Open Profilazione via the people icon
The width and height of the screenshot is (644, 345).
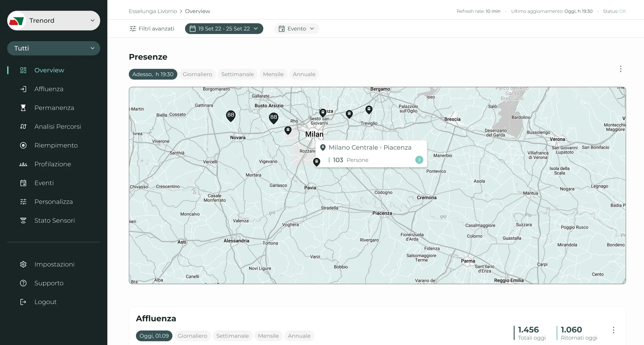pyautogui.click(x=23, y=164)
